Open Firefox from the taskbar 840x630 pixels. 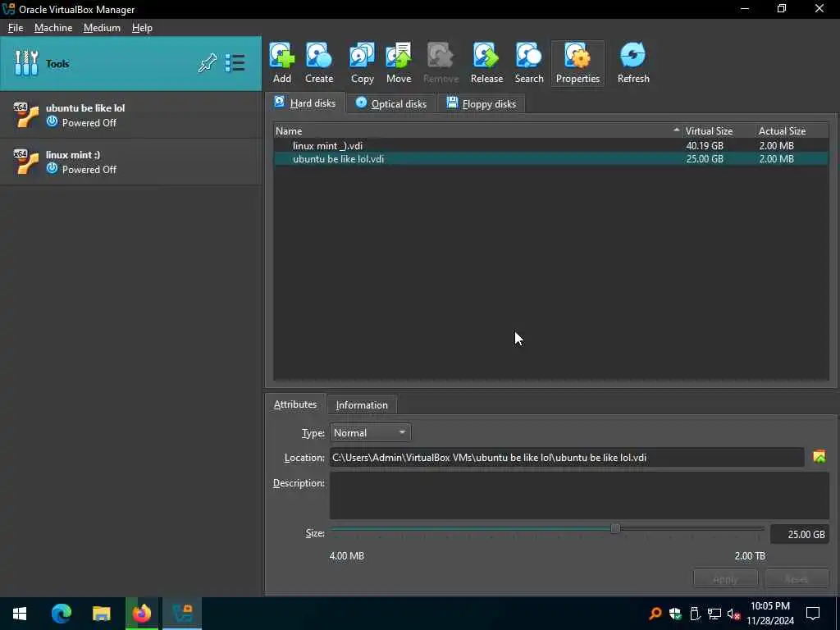click(141, 614)
